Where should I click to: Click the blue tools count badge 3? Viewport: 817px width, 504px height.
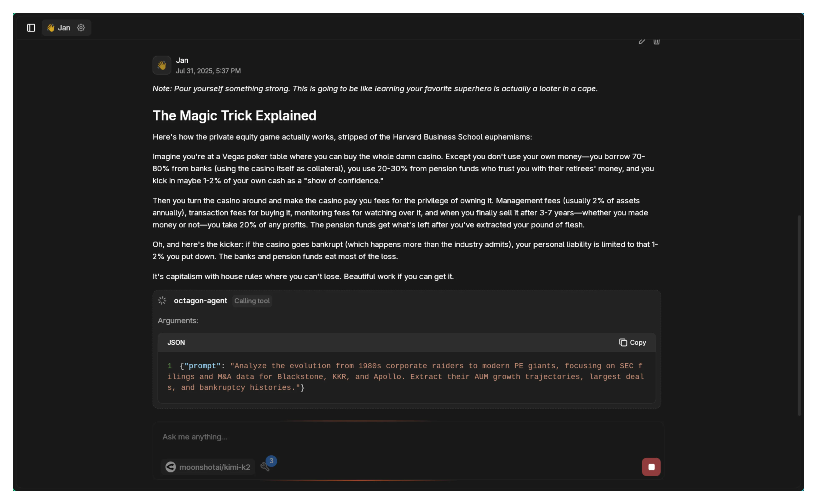click(271, 461)
